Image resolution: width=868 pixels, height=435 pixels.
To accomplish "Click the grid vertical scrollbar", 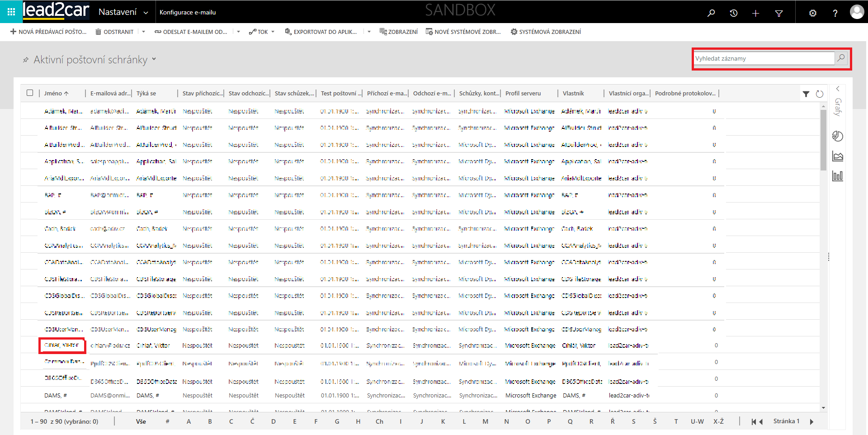I will pos(823,253).
